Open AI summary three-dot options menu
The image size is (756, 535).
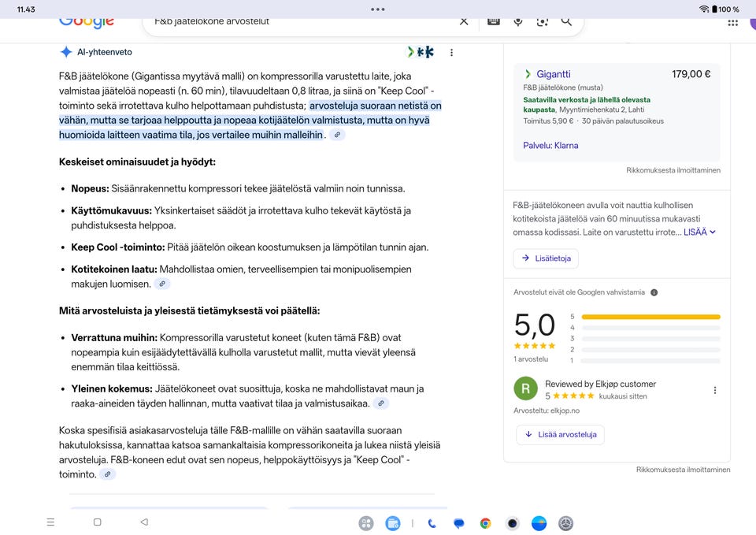(451, 53)
